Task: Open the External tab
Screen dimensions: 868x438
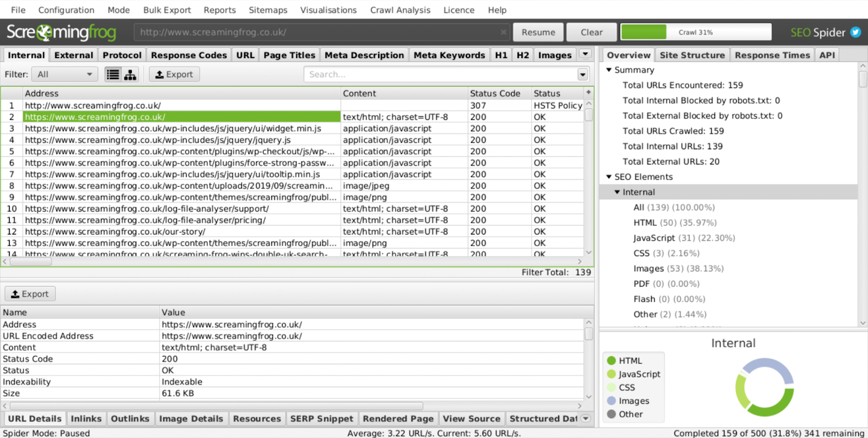Action: point(74,55)
